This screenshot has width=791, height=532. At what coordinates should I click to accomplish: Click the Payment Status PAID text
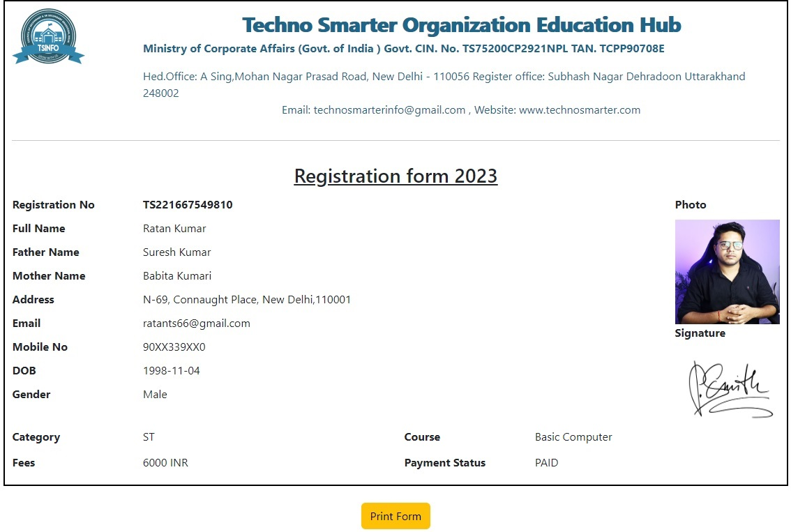click(546, 462)
